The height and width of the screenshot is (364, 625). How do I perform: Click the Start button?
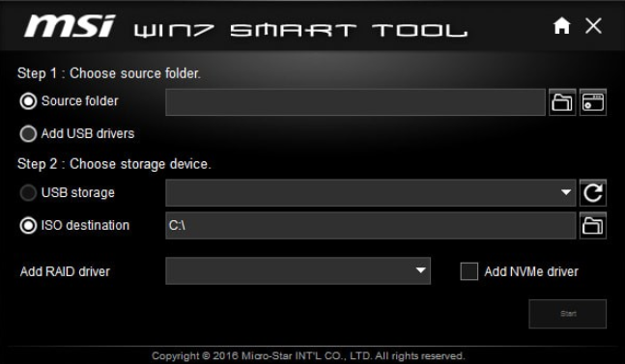click(568, 314)
